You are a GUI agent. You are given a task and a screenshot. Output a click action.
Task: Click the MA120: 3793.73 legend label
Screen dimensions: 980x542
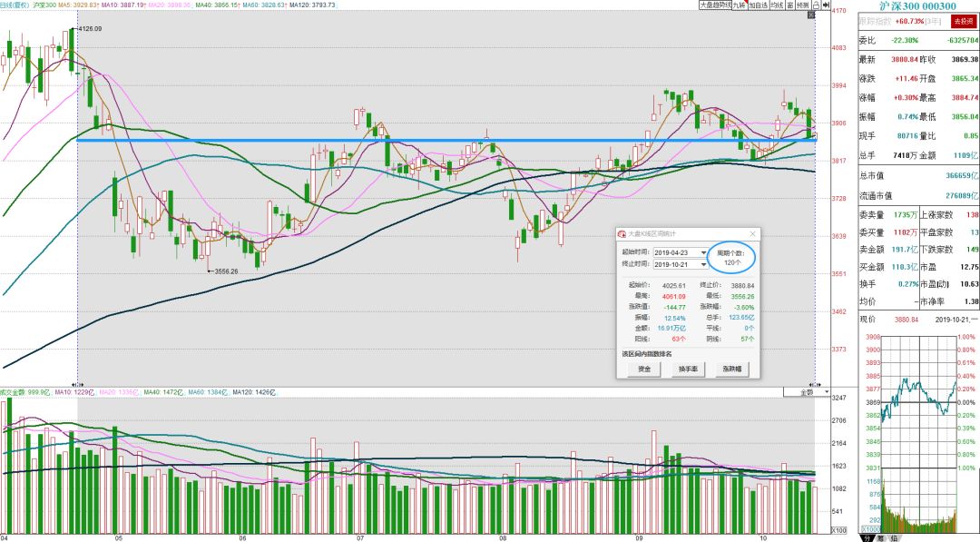tap(312, 5)
